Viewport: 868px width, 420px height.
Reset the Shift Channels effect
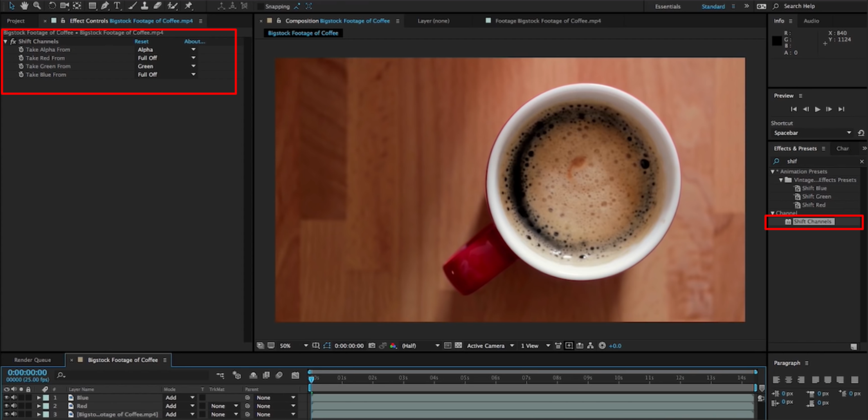coord(141,41)
